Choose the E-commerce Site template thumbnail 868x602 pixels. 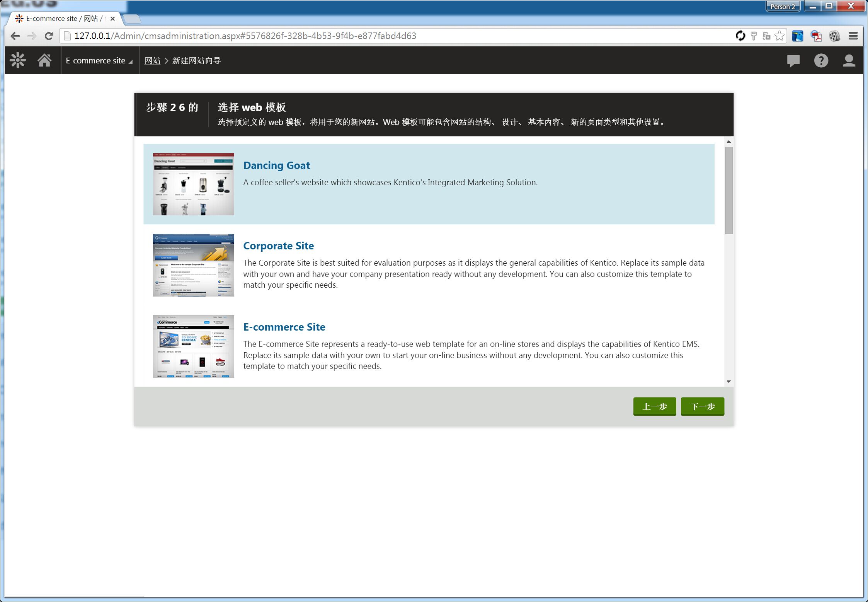tap(193, 346)
